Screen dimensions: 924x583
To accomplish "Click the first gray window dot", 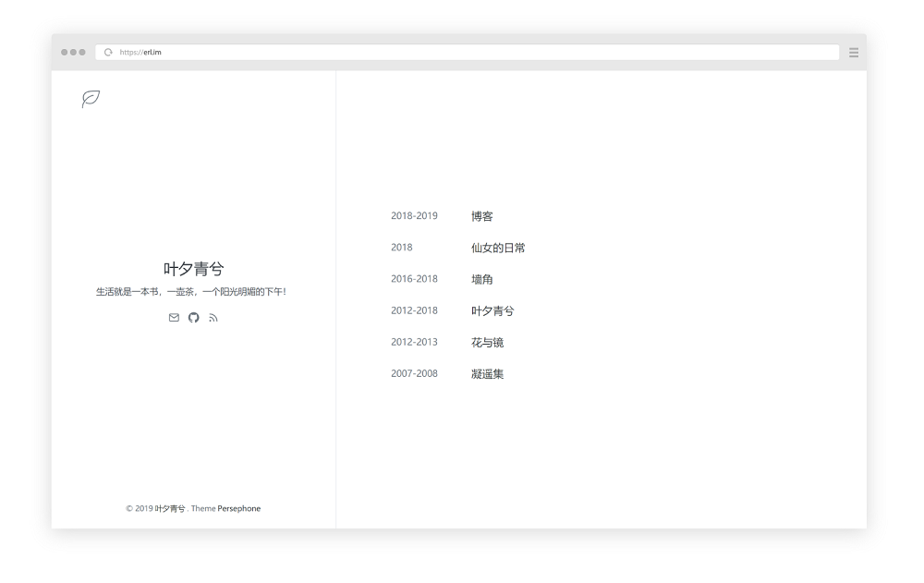I will tap(65, 52).
